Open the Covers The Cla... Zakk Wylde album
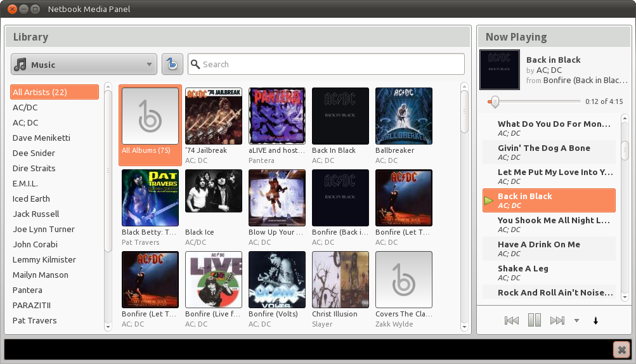This screenshot has width=636, height=364. 403,280
